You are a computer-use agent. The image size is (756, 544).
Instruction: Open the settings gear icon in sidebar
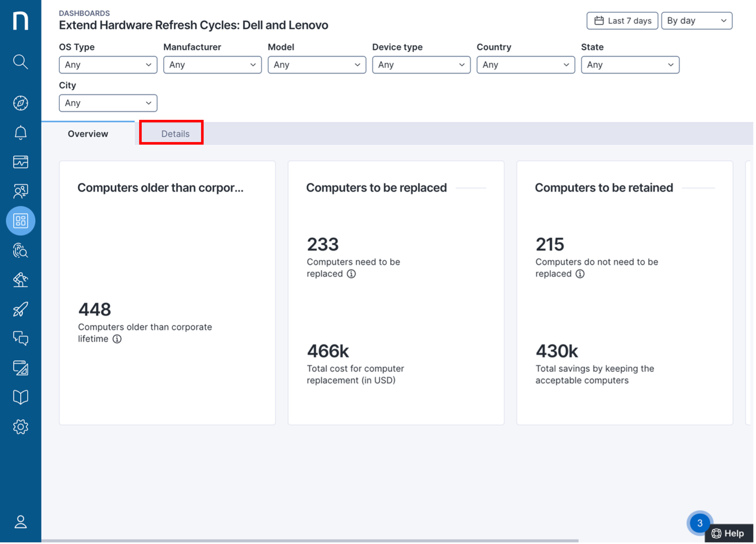click(x=20, y=427)
